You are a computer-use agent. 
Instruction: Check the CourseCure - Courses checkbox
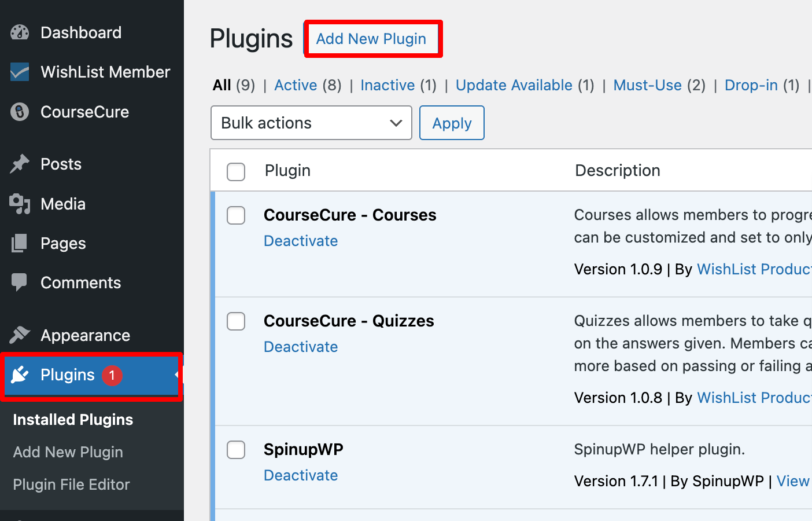pyautogui.click(x=236, y=215)
